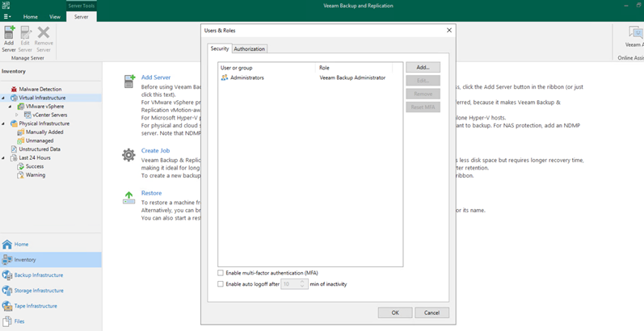Collapse the Last 24 Hours node
644x331 pixels.
tap(5, 157)
